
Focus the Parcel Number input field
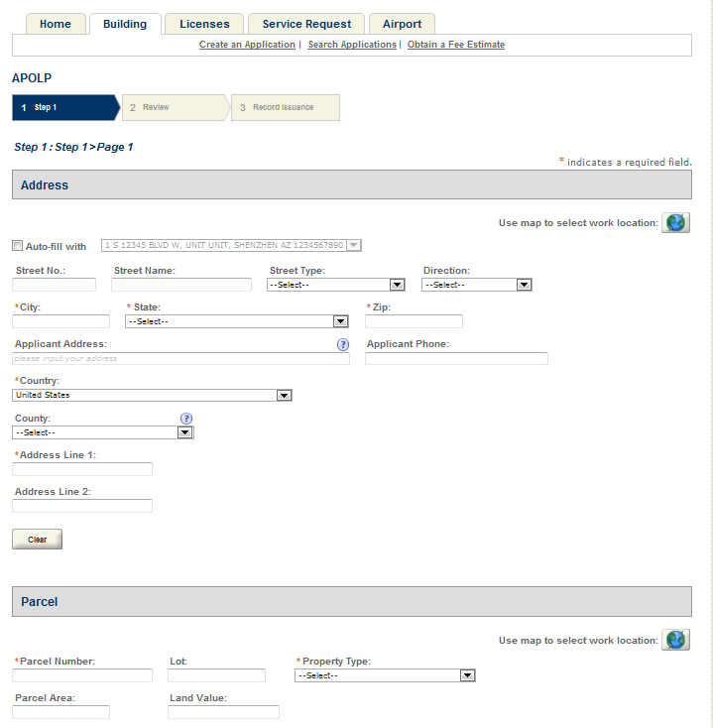82,675
